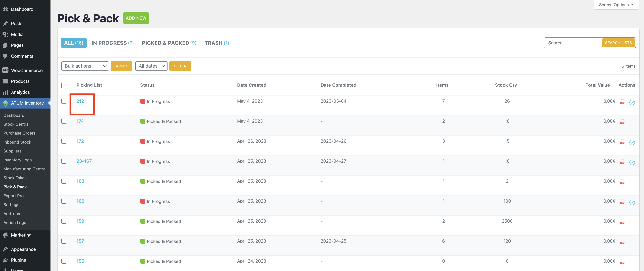Open PDF icon for picking list 212

(623, 102)
